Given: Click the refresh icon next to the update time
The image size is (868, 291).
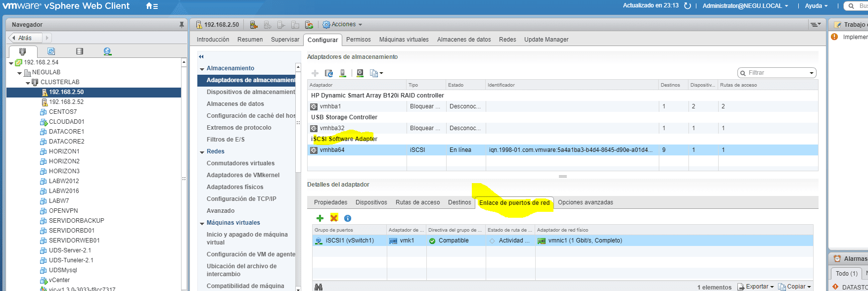Looking at the screenshot, I should (687, 6).
